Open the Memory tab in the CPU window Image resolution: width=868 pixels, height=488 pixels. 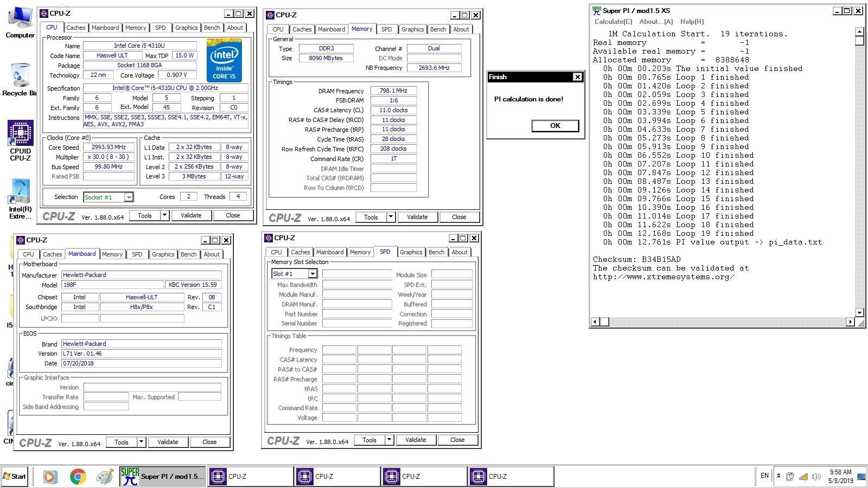point(136,28)
